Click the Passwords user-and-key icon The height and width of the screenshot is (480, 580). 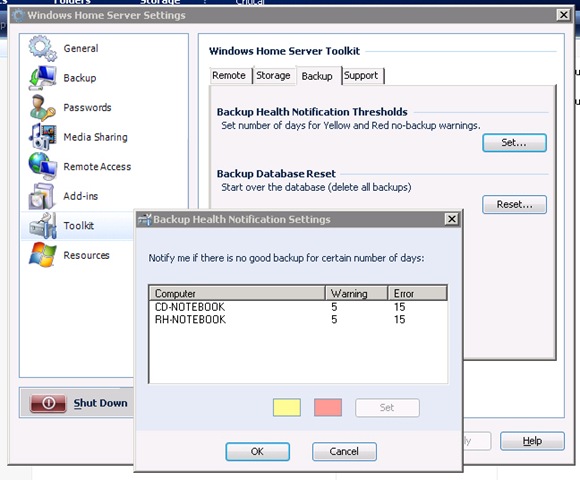[43, 108]
